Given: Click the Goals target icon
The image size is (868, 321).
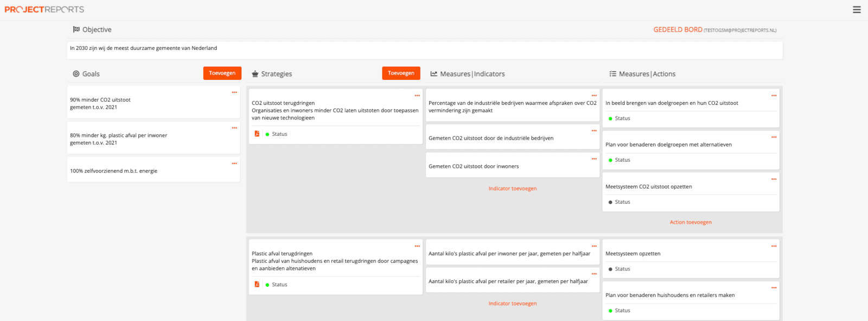Looking at the screenshot, I should point(76,74).
